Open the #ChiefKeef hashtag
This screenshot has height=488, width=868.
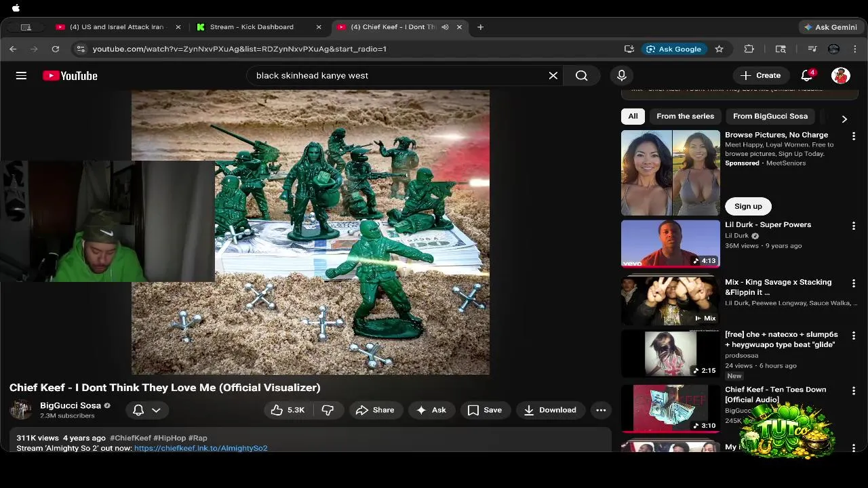pos(130,438)
